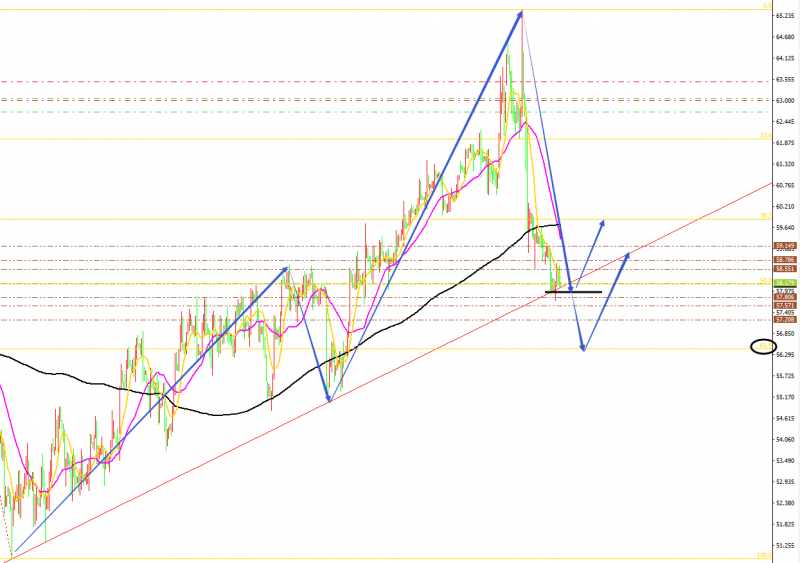The image size is (800, 563).
Task: Select the 51.255 price axis label
Action: click(785, 545)
